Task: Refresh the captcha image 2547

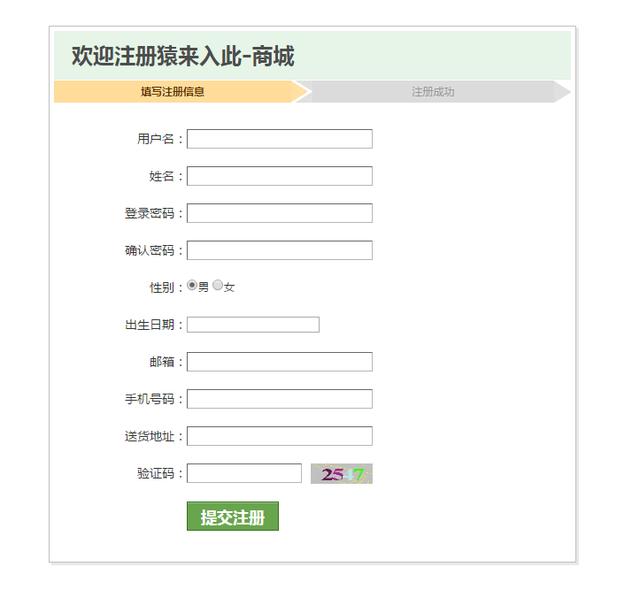Action: pyautogui.click(x=342, y=474)
